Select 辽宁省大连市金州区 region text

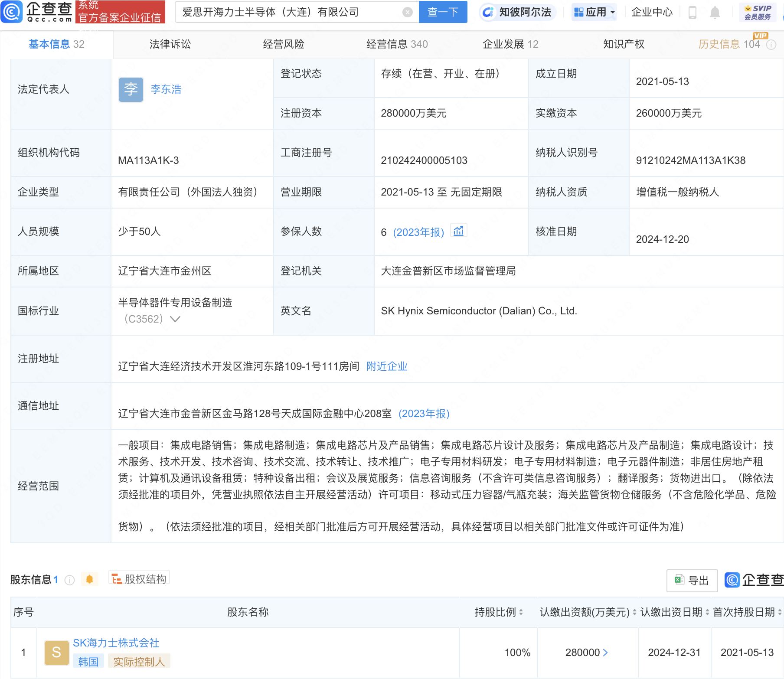pos(164,271)
